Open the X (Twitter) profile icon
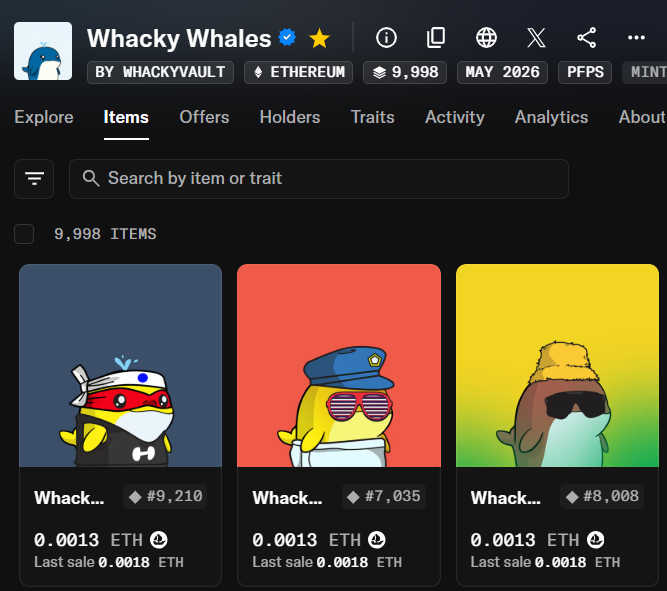 [x=536, y=38]
